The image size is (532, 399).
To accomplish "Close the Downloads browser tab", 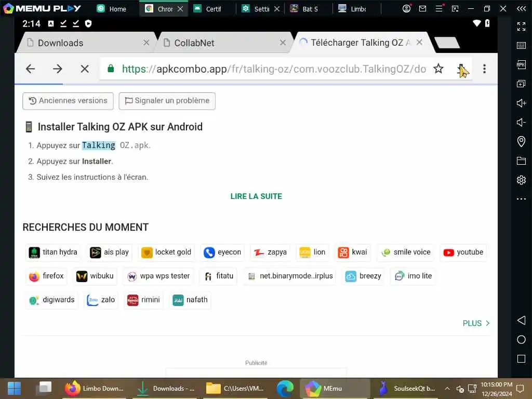I will tap(146, 43).
